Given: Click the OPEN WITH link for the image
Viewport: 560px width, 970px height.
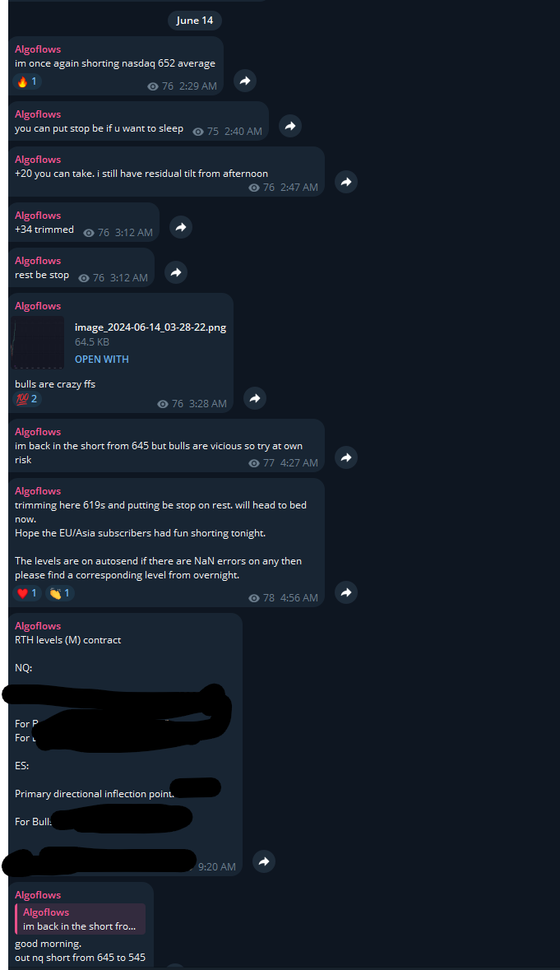Looking at the screenshot, I should pyautogui.click(x=102, y=360).
